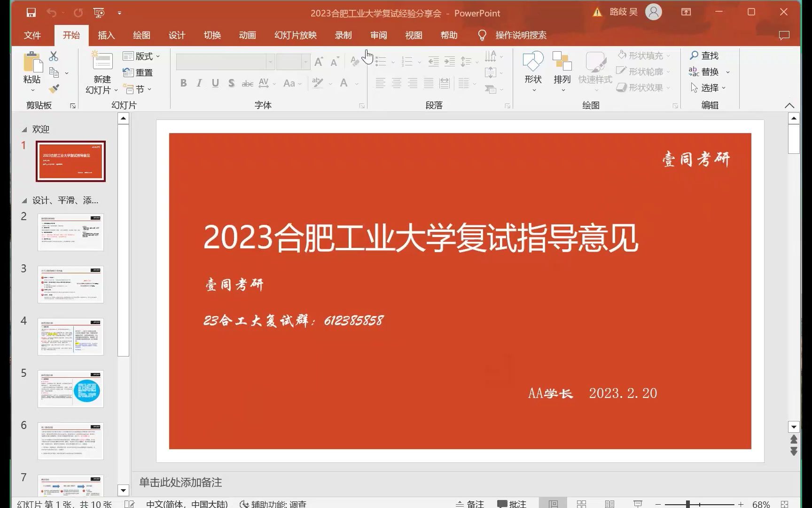
Task: Open the 形状填充 shape fill dropdown
Action: point(643,56)
